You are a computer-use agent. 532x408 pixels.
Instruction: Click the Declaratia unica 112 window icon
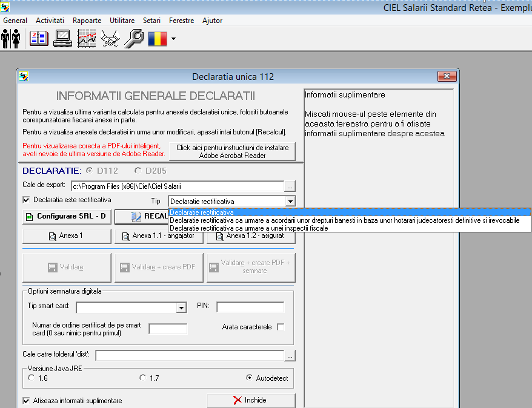(24, 76)
